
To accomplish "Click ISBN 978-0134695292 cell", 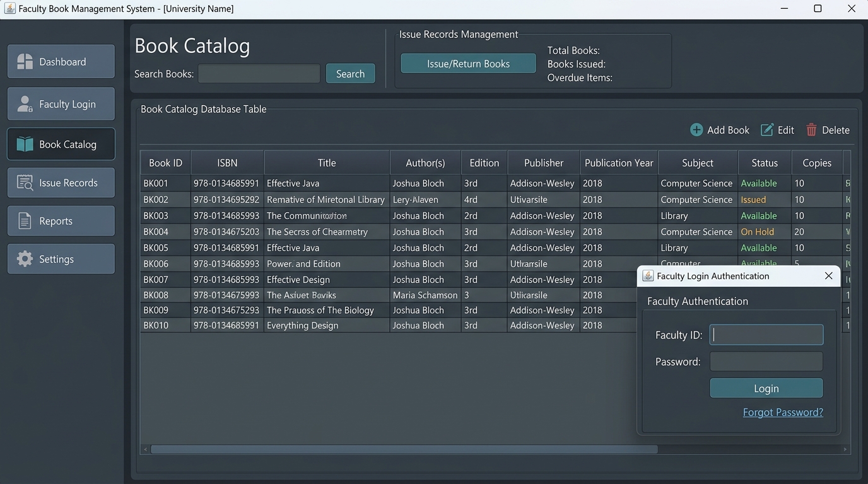I will point(227,200).
